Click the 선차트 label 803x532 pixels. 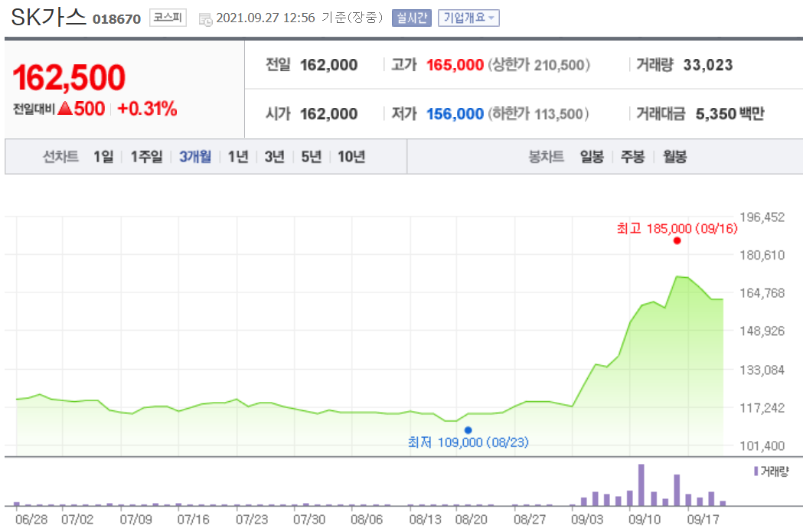coord(60,157)
